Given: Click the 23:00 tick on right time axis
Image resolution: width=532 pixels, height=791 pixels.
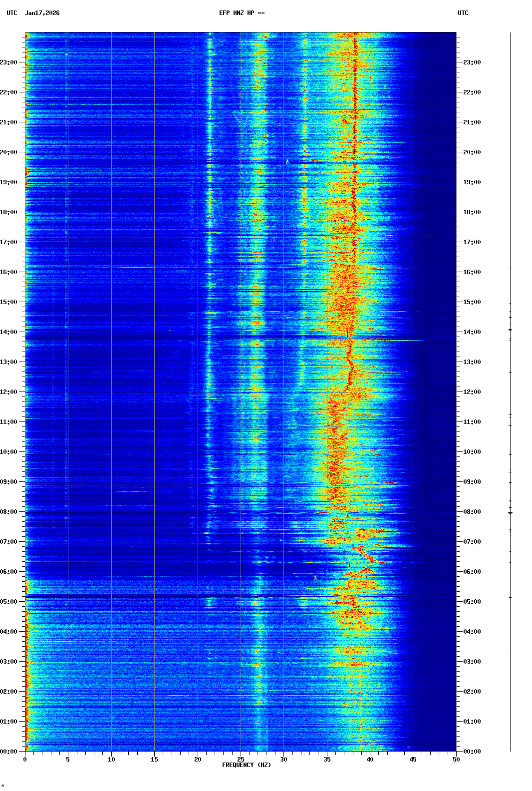Looking at the screenshot, I should 472,62.
